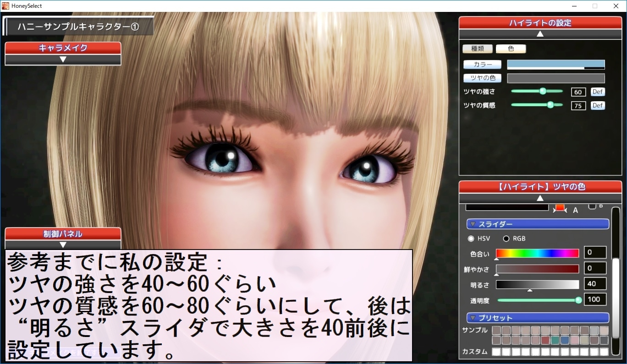Click the キャラメイク red header

[63, 48]
